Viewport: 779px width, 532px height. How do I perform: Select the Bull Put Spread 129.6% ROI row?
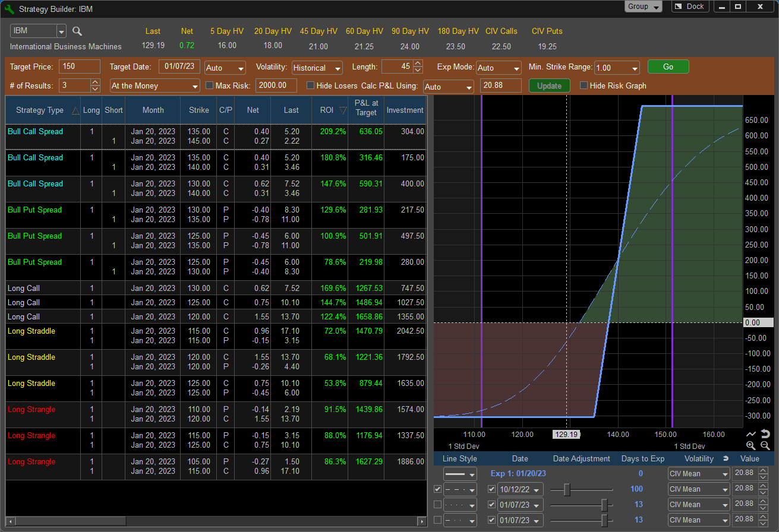click(x=216, y=215)
